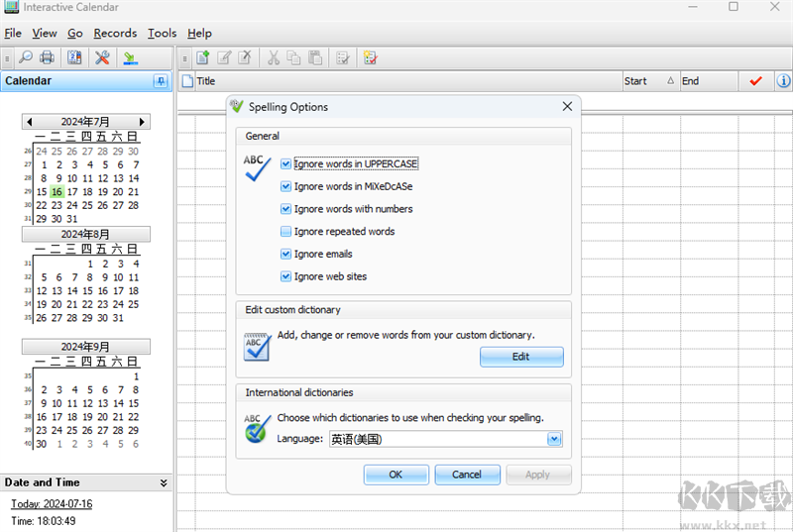Open the wrench and screwdriver options icon

[x=102, y=57]
